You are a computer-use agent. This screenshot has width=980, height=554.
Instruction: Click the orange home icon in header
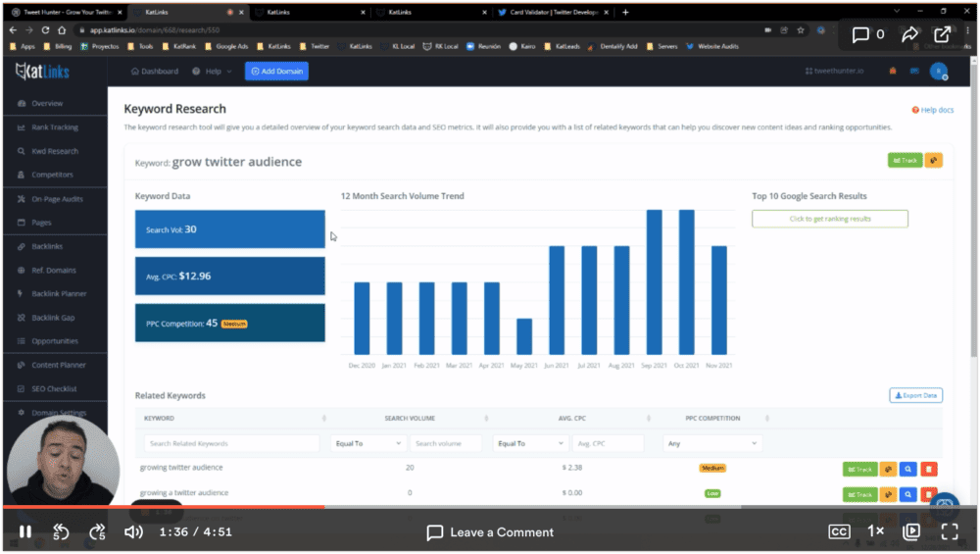(892, 72)
